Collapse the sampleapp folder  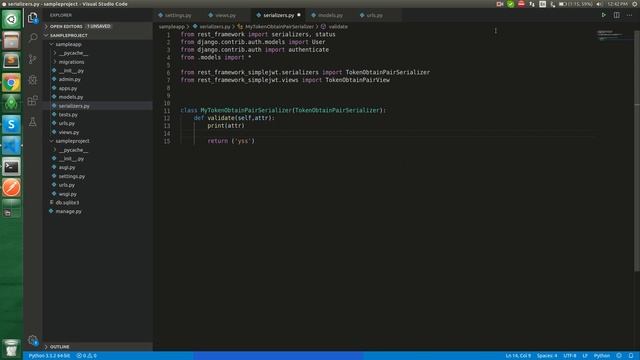(x=68, y=44)
